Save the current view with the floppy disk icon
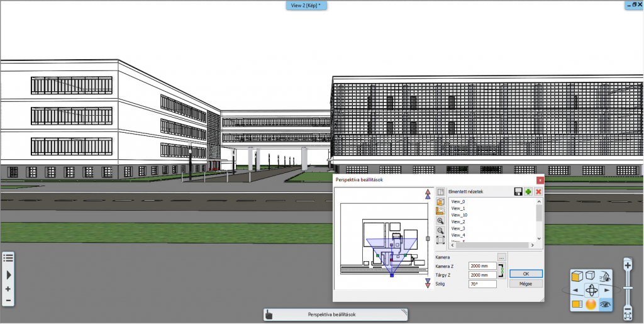The height and width of the screenshot is (324, 644). click(518, 191)
